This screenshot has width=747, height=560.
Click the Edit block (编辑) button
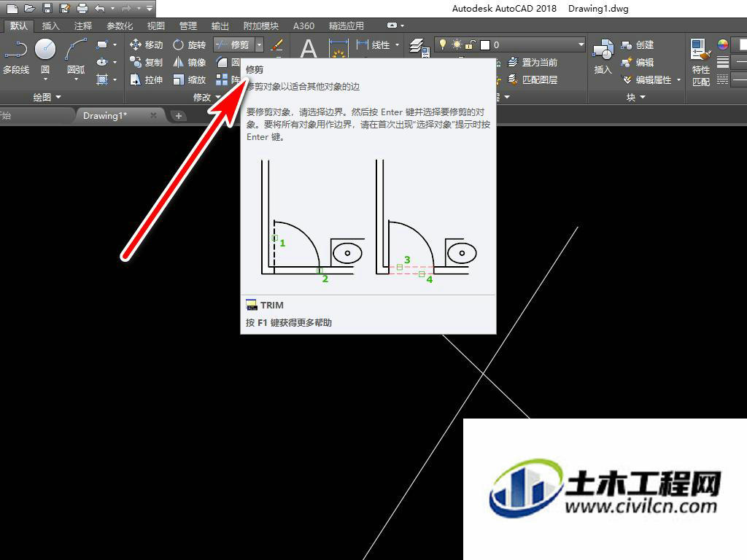pos(638,63)
